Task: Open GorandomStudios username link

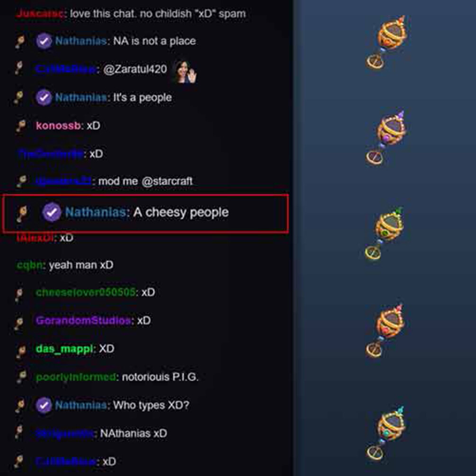Action: [83, 321]
